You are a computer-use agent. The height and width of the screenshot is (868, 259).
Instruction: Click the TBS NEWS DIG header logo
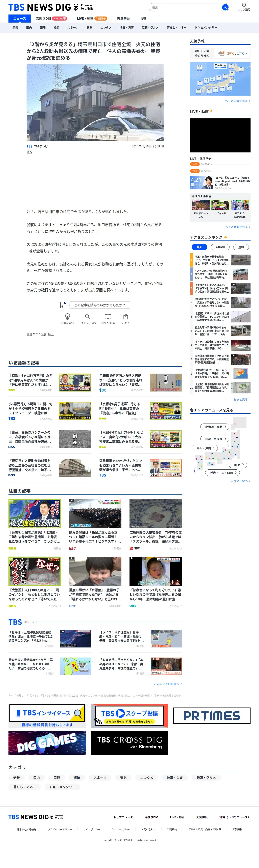[x=51, y=7]
